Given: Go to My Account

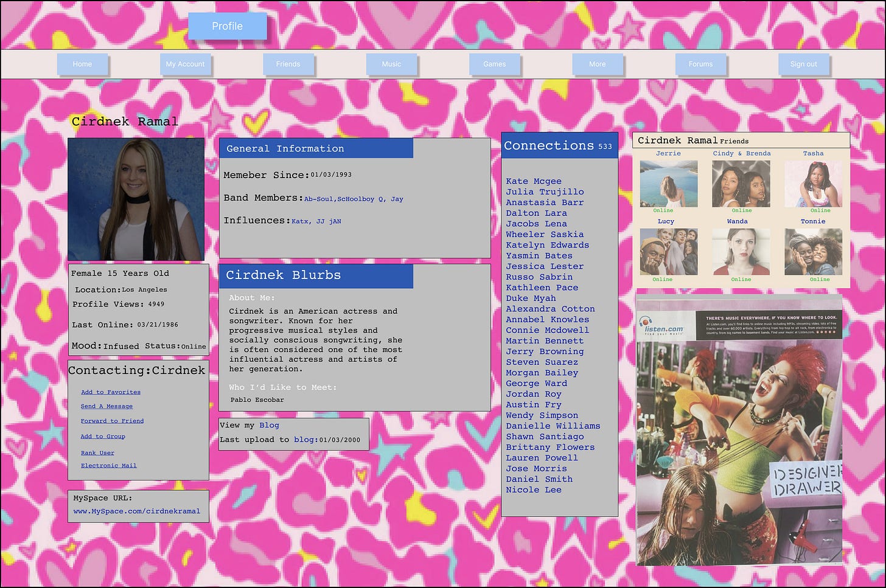Looking at the screenshot, I should pos(186,64).
